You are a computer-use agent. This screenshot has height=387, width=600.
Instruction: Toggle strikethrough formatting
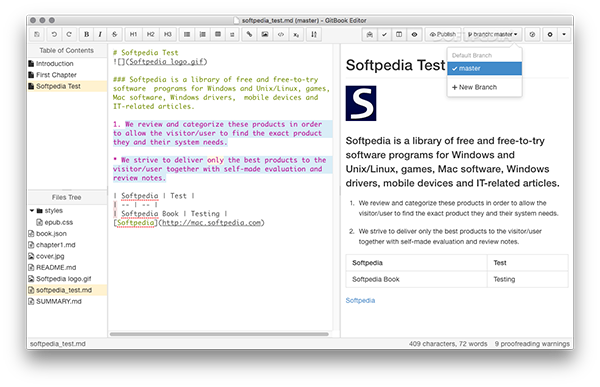click(114, 34)
